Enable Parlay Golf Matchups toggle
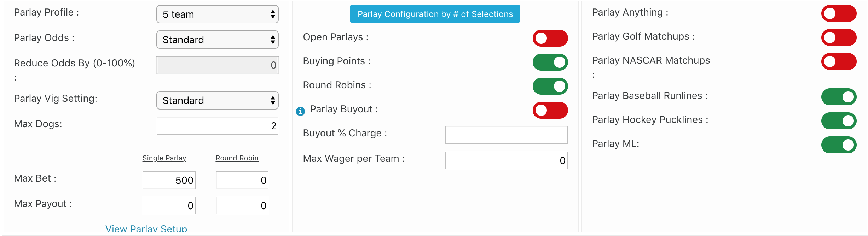This screenshot has width=868, height=236. [839, 37]
